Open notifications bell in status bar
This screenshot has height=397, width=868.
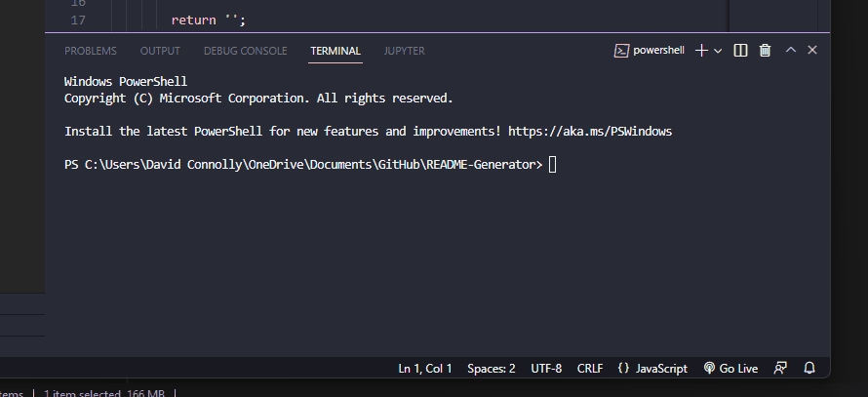click(809, 368)
